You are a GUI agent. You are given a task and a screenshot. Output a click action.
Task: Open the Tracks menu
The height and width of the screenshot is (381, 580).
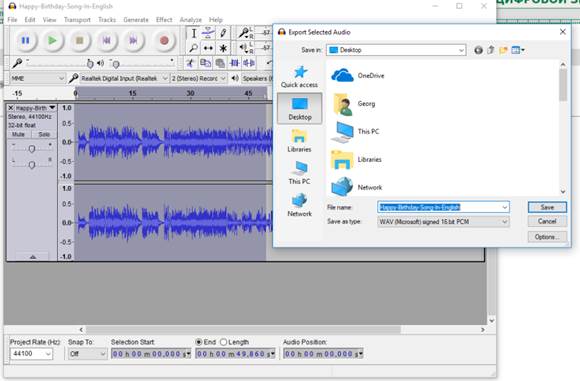click(107, 20)
